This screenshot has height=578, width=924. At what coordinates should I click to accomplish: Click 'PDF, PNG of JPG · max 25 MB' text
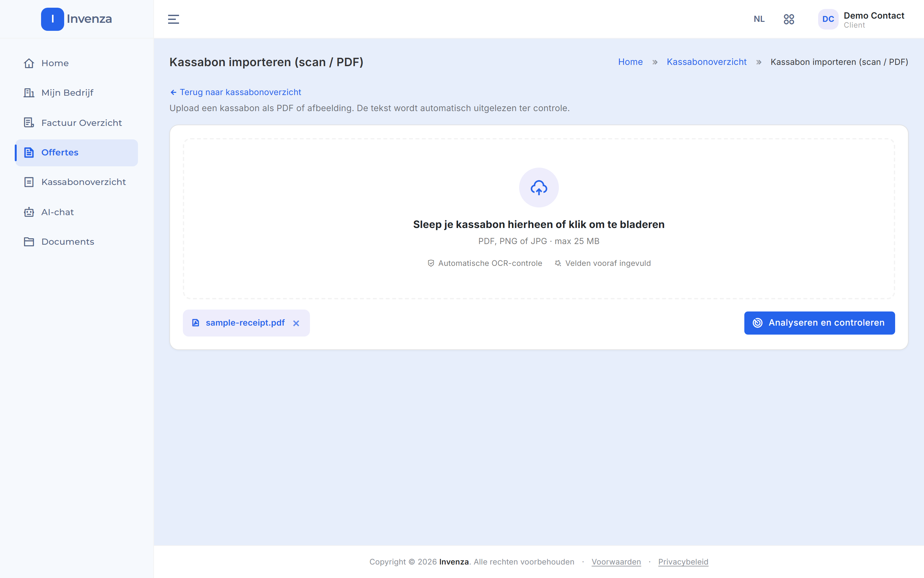[539, 241]
